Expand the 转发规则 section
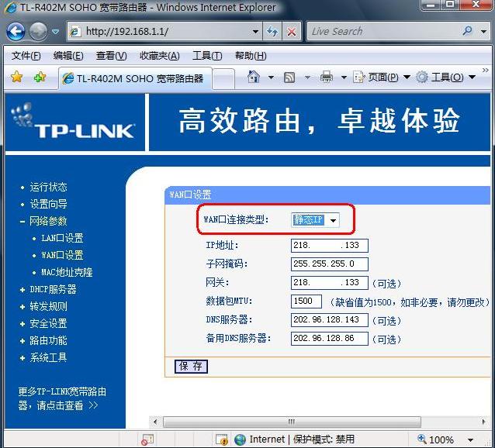The width and height of the screenshot is (495, 448). (48, 306)
